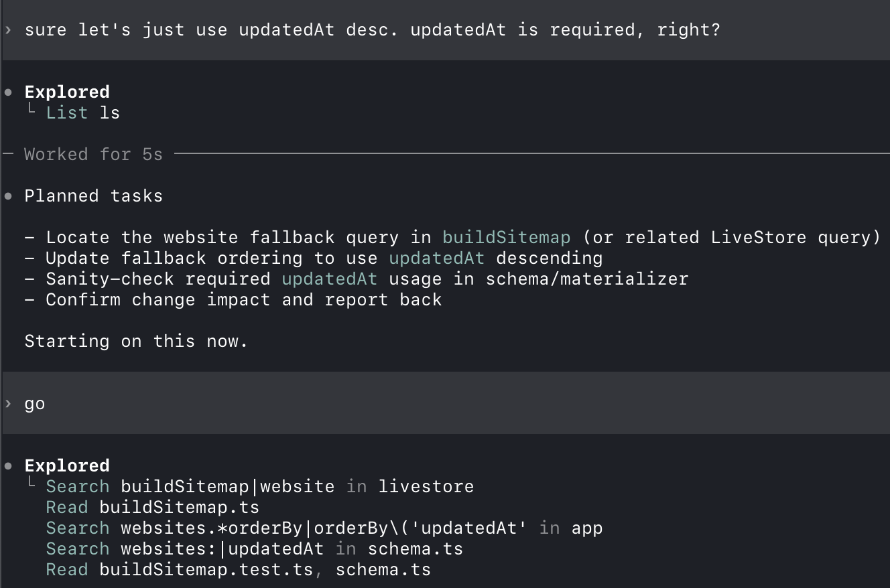Click the buildSitemap.test.ts file name
Screen dimensions: 890x588
pyautogui.click(x=209, y=569)
